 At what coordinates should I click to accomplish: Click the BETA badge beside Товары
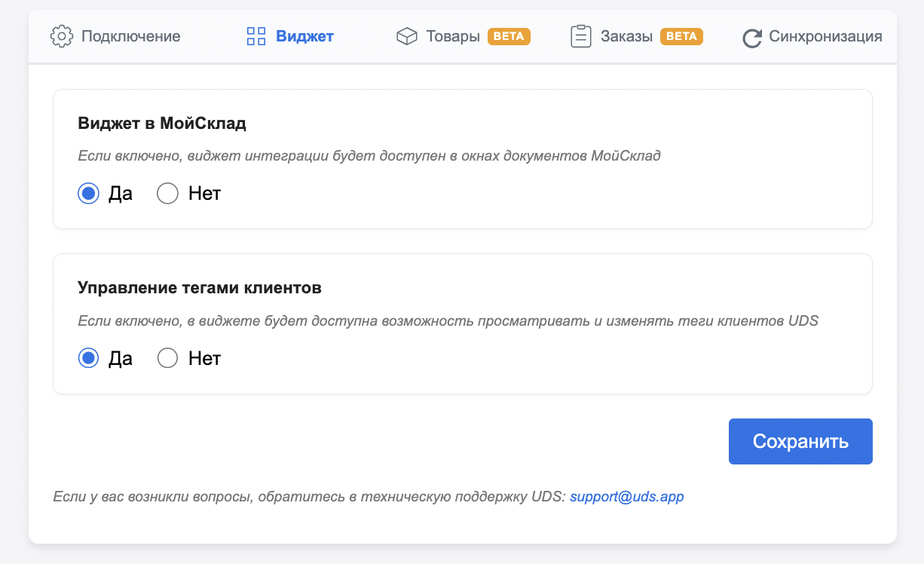pyautogui.click(x=509, y=36)
